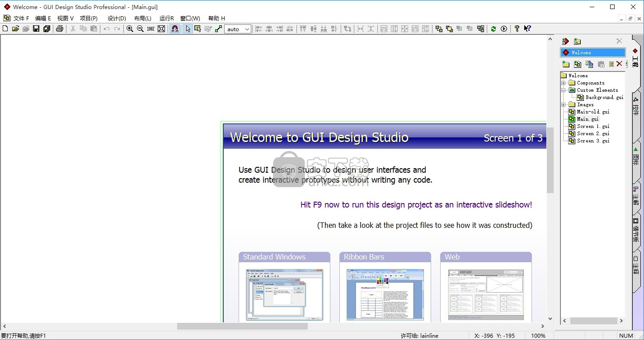Click the open project folder icon in panel
Image resolution: width=644 pixels, height=340 pixels.
577,41
